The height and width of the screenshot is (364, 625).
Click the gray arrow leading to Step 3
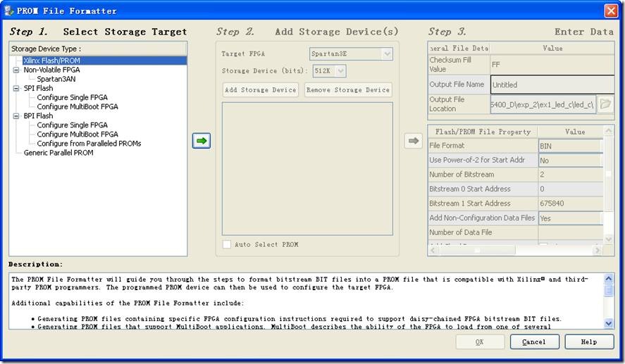coord(414,141)
